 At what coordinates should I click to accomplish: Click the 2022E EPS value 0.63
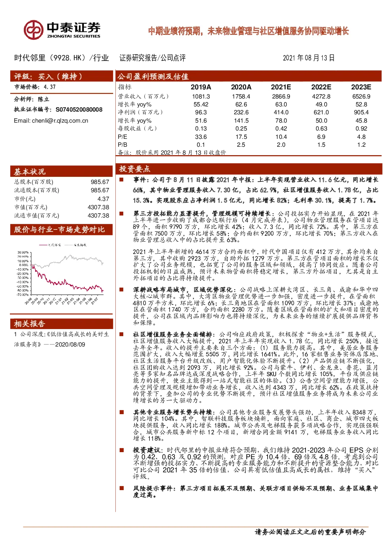(x=321, y=129)
